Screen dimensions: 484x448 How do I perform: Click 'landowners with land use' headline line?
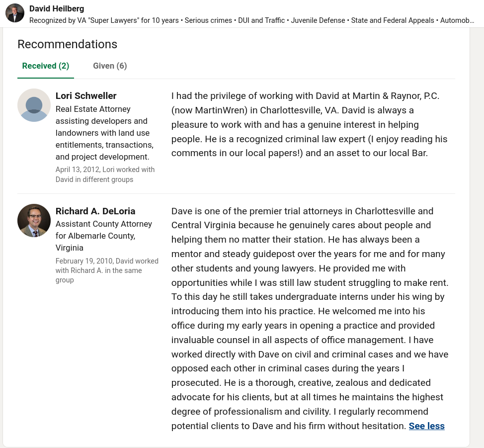pyautogui.click(x=102, y=133)
